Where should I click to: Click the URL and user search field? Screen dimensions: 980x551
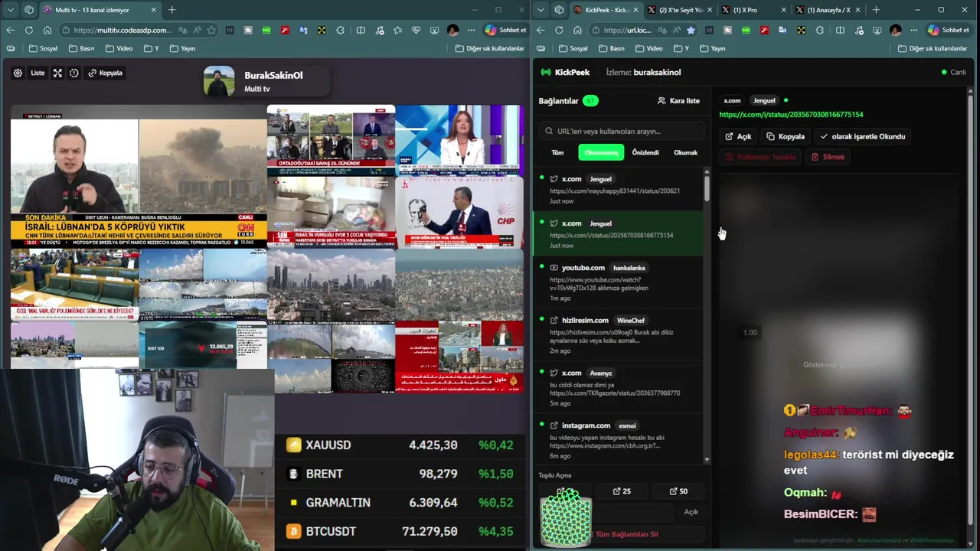click(621, 131)
